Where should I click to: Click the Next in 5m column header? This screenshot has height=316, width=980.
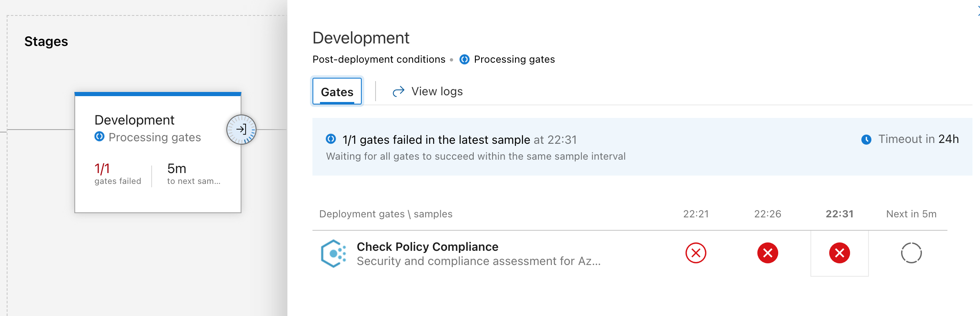point(911,214)
